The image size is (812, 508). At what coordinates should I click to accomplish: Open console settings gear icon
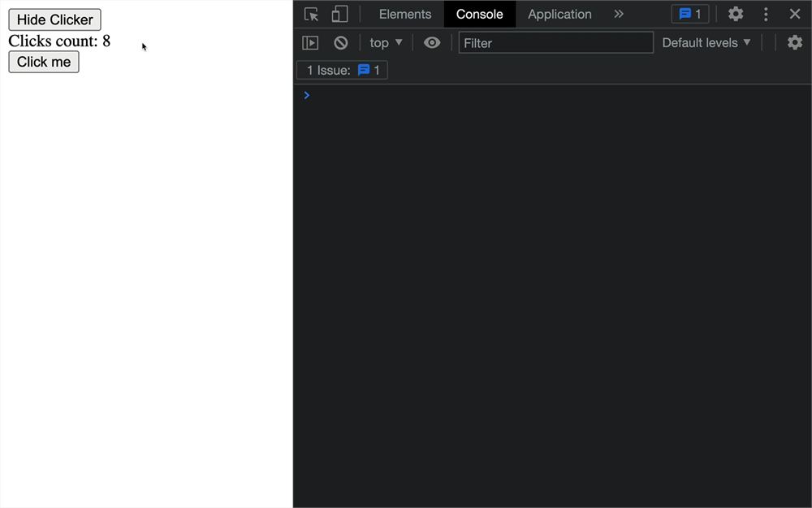794,42
